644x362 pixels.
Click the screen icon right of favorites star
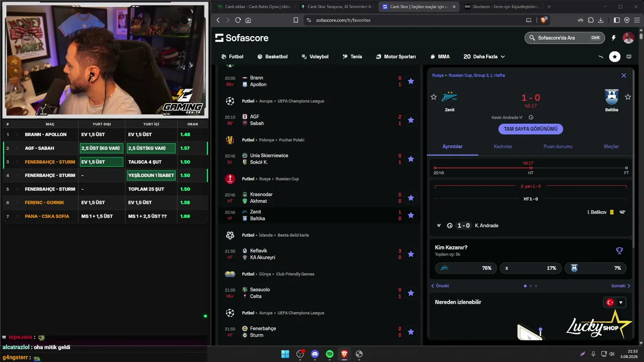coord(629,57)
